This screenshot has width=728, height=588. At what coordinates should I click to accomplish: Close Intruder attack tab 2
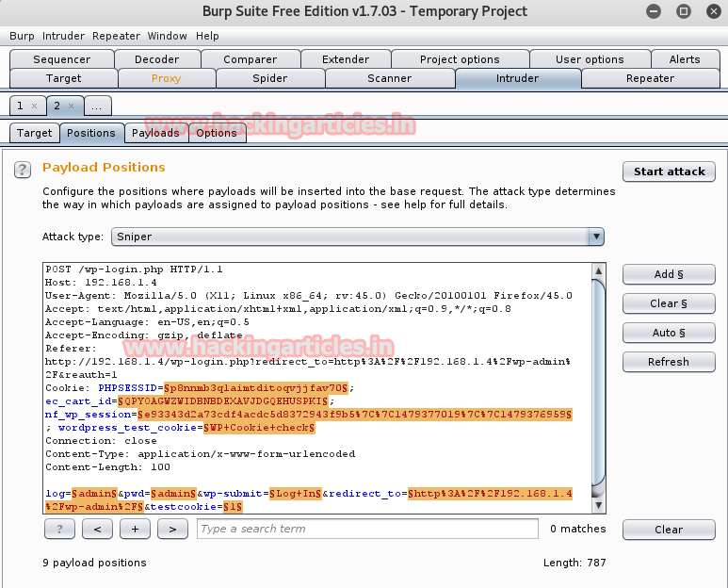pyautogui.click(x=71, y=106)
